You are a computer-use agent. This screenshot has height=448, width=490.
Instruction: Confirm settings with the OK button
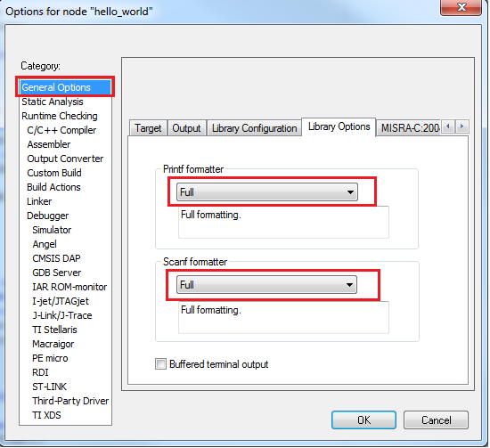point(364,420)
